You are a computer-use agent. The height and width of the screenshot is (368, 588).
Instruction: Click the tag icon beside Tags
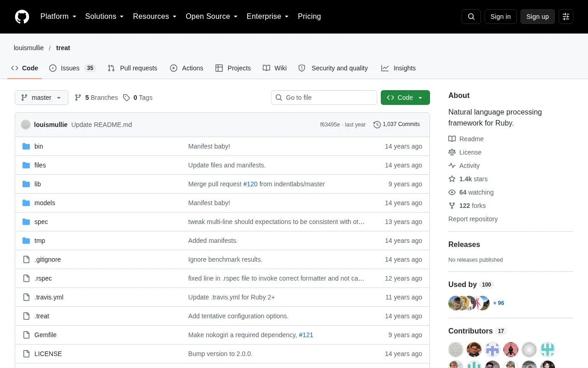point(127,98)
